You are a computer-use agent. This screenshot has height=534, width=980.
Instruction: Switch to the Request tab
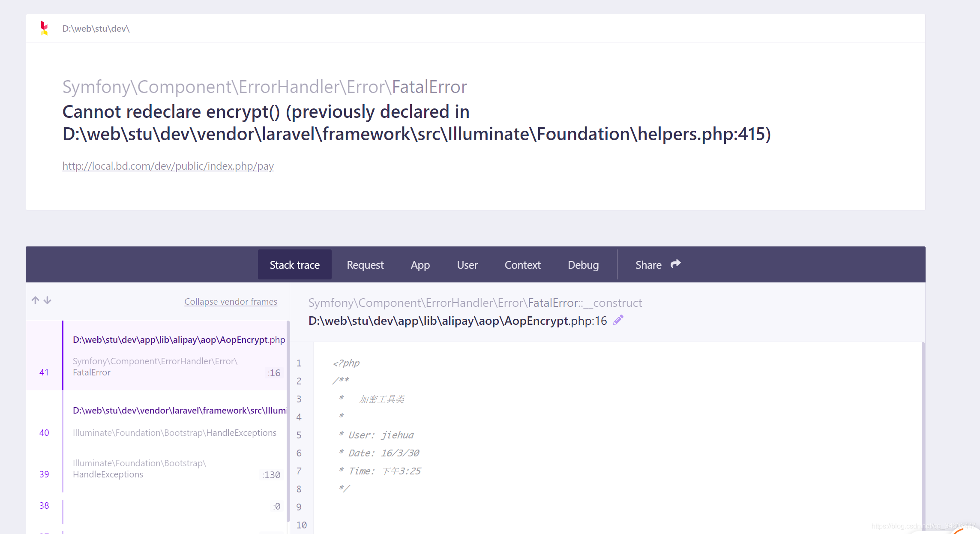365,264
